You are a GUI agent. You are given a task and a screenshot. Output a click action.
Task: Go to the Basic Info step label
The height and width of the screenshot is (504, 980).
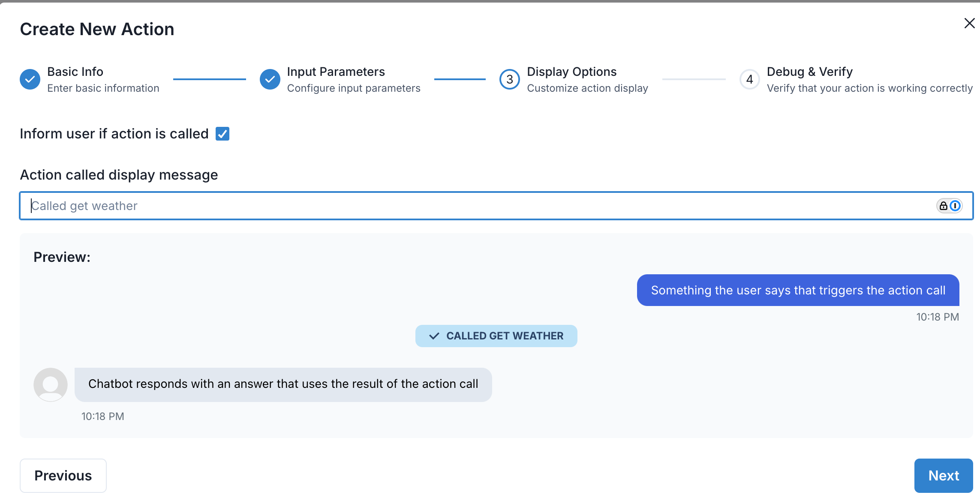[x=75, y=72]
